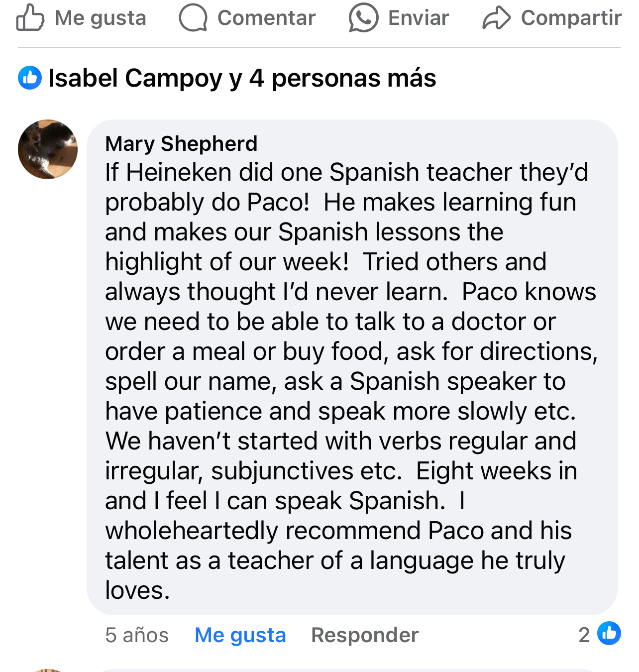Tap the next comment bubble at the bottom edge
Viewport: 639px width, 672px height.
348,670
